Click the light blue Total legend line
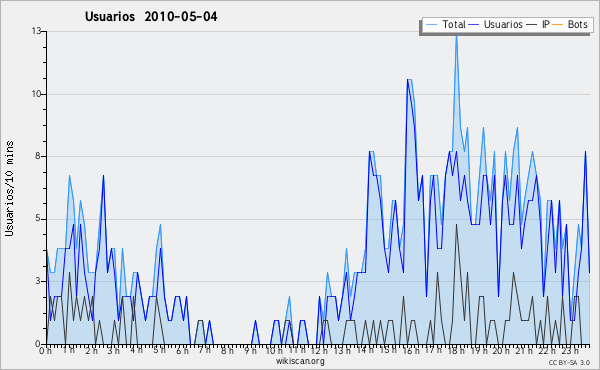The width and height of the screenshot is (600, 370). [x=431, y=25]
